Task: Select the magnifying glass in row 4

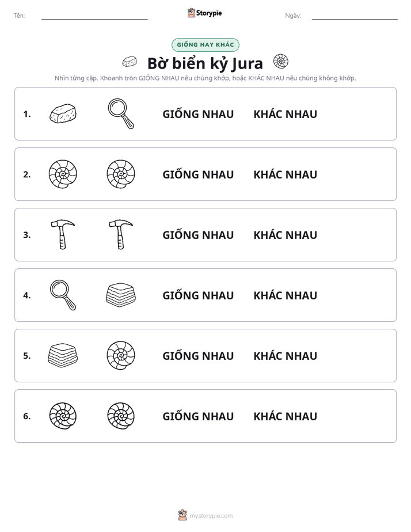Action: tap(63, 295)
